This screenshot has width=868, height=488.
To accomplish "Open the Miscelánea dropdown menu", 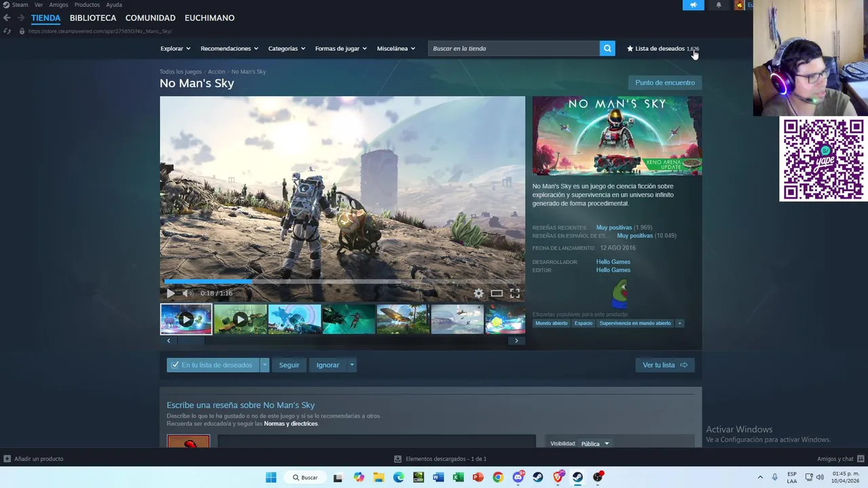I will click(396, 48).
